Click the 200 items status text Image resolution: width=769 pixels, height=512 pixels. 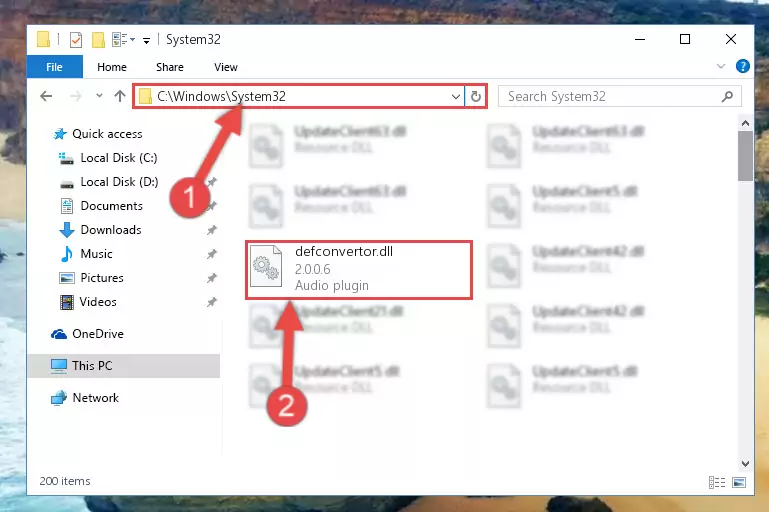pos(65,481)
